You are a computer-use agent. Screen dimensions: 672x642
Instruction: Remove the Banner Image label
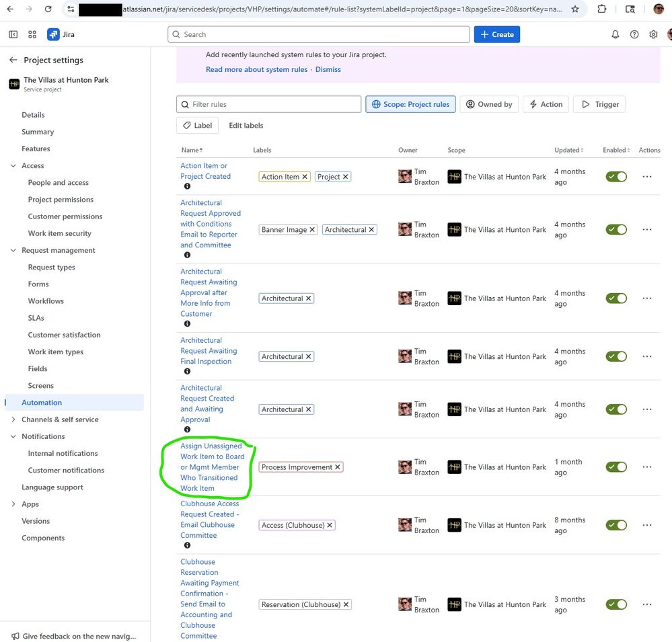312,229
